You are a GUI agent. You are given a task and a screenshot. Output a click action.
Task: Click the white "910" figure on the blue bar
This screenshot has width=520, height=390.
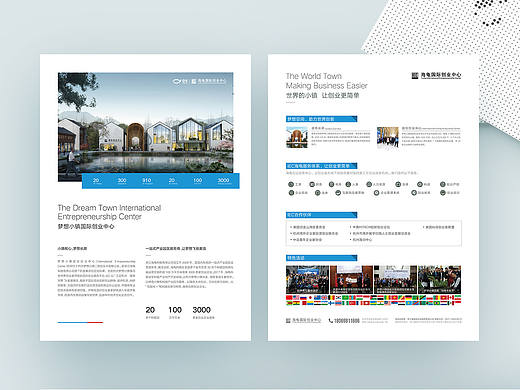pos(147,180)
